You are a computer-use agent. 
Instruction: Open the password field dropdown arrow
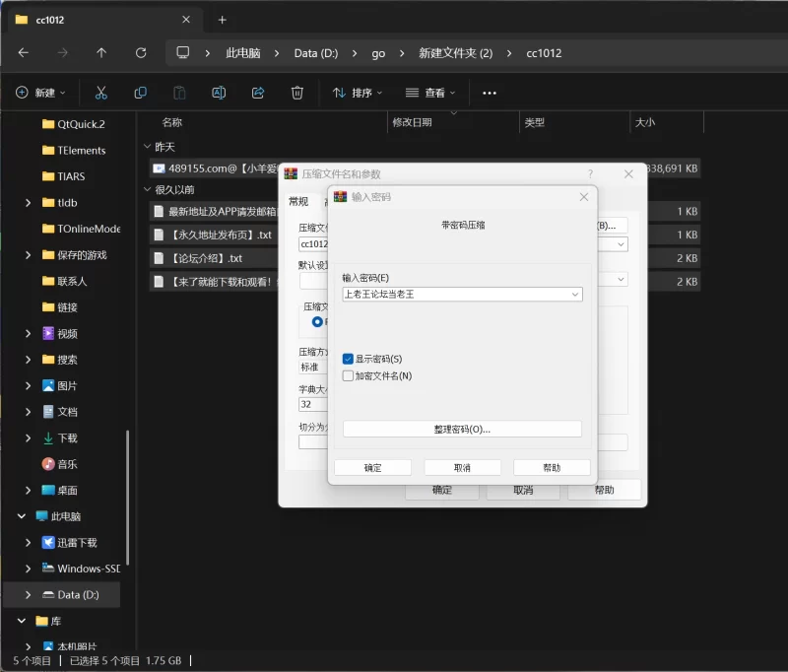[x=575, y=295]
